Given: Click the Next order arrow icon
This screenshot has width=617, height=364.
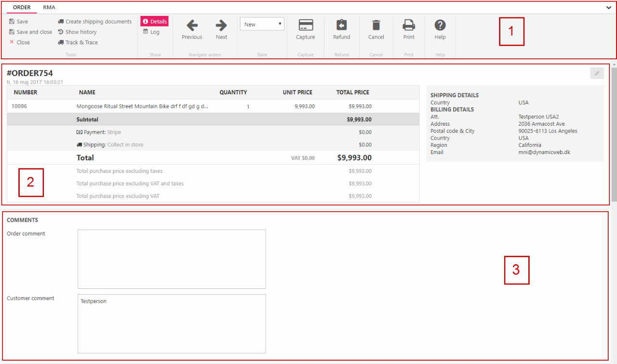Looking at the screenshot, I should pyautogui.click(x=221, y=26).
